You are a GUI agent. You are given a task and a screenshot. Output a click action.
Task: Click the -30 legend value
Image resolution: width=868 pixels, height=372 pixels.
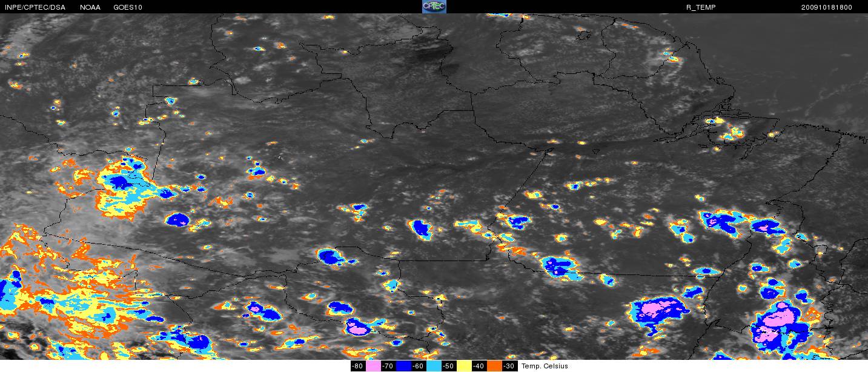(509, 366)
